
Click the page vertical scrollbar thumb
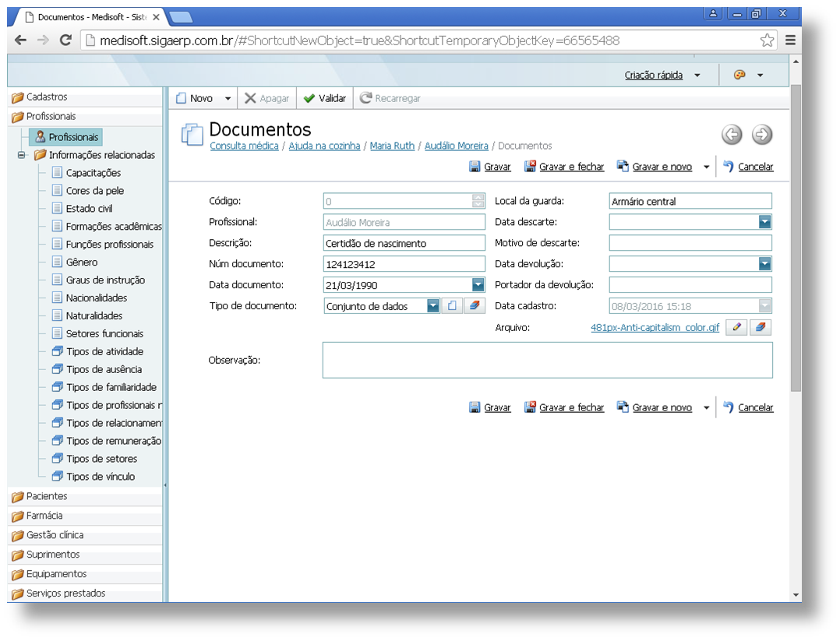click(796, 238)
